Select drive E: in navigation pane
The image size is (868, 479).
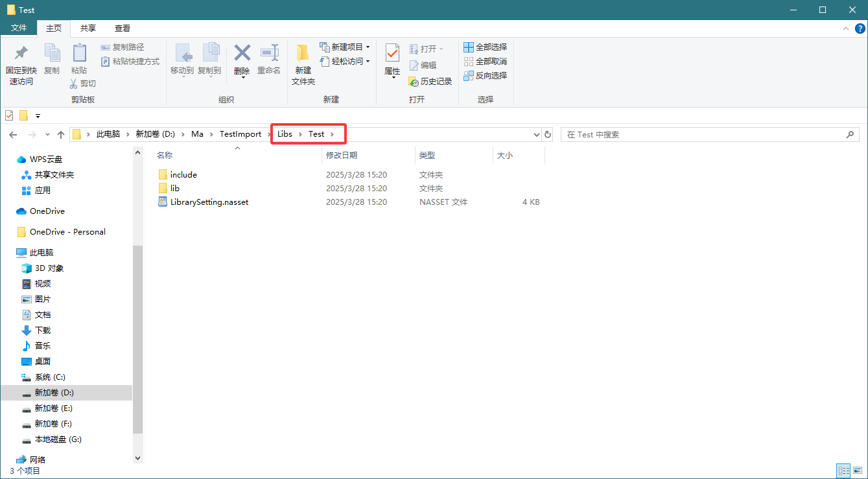click(x=53, y=408)
